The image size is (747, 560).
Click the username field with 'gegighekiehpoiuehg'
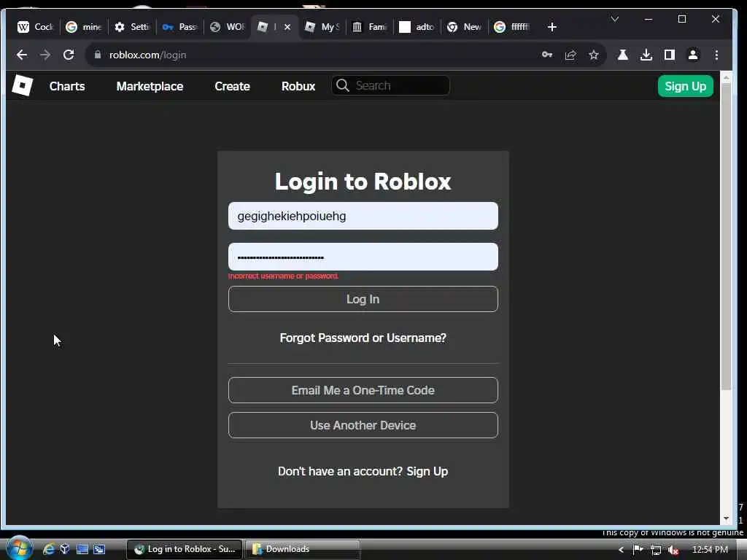(363, 216)
